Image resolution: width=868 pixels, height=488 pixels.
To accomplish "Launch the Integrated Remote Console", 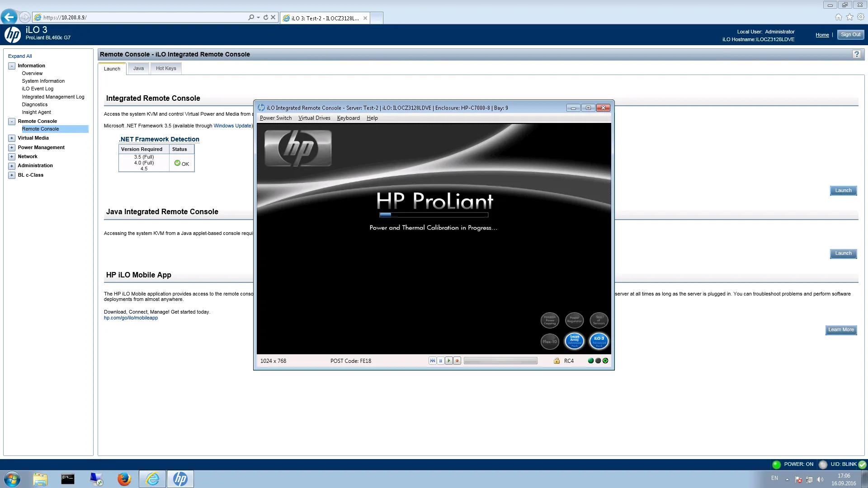I will click(x=843, y=191).
